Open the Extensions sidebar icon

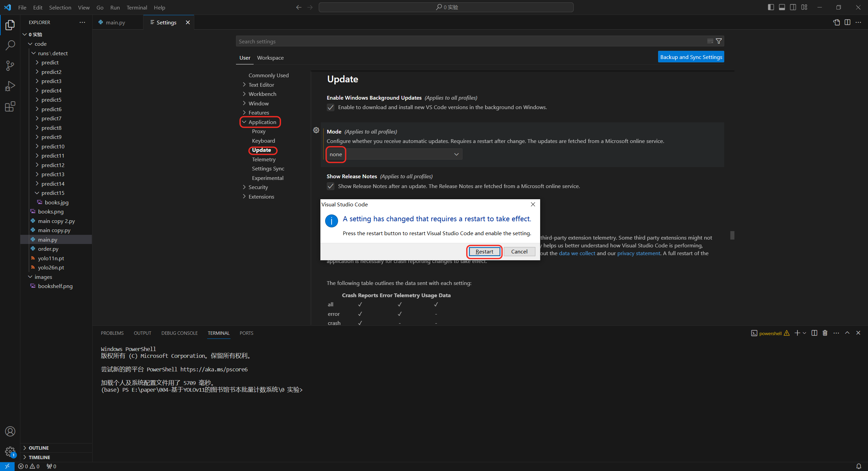[10, 107]
